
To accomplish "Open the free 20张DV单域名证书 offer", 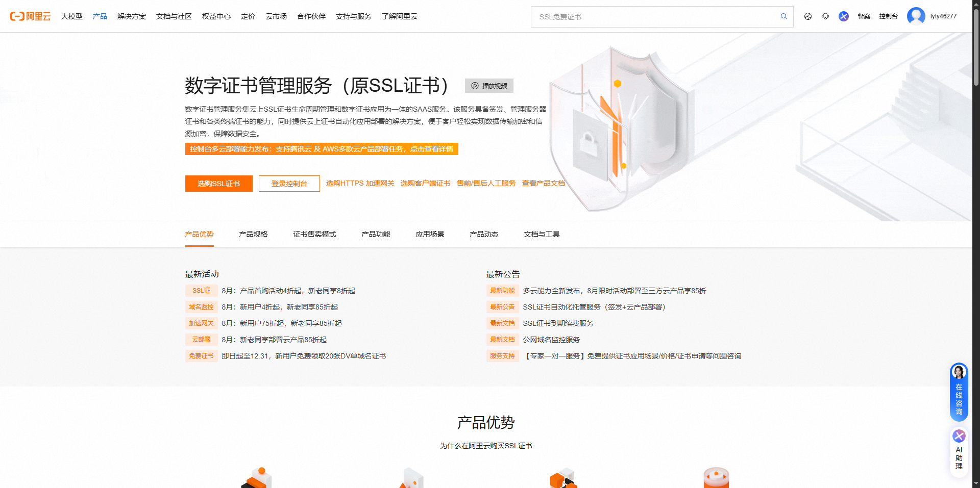I will [304, 356].
